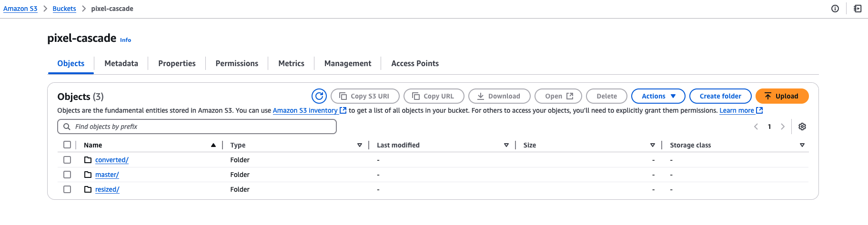Check the resized/ folder checkbox
This screenshot has height=225, width=868.
pos(67,189)
